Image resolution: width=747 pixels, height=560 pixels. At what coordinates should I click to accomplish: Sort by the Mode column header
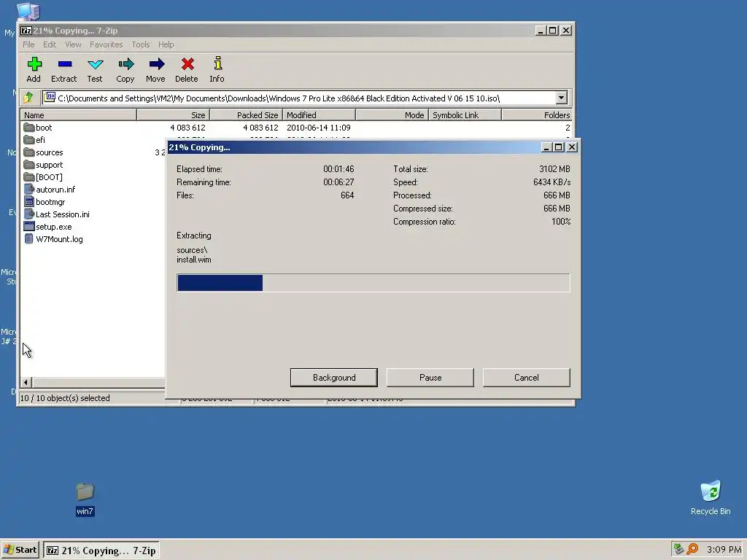(392, 114)
